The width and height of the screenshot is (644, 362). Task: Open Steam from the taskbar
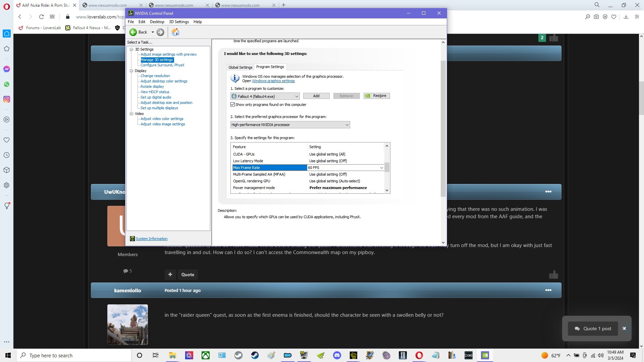[x=255, y=355]
